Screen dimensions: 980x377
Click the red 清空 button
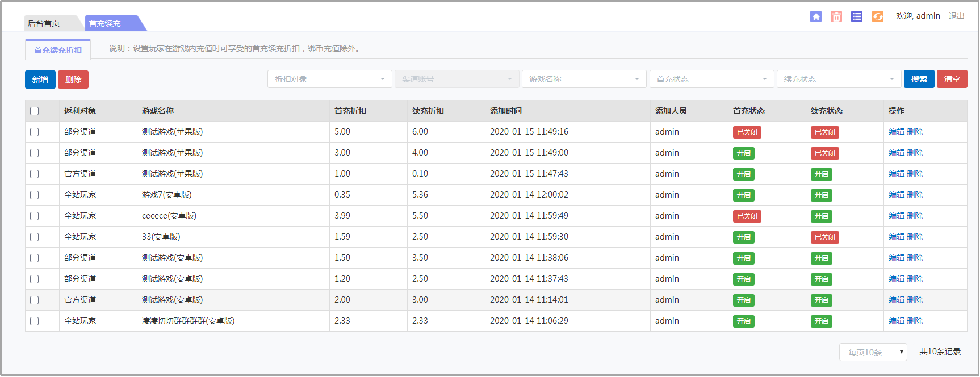click(952, 79)
